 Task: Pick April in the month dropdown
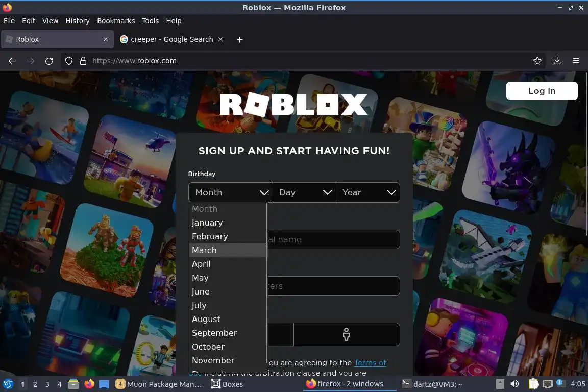[x=227, y=264]
